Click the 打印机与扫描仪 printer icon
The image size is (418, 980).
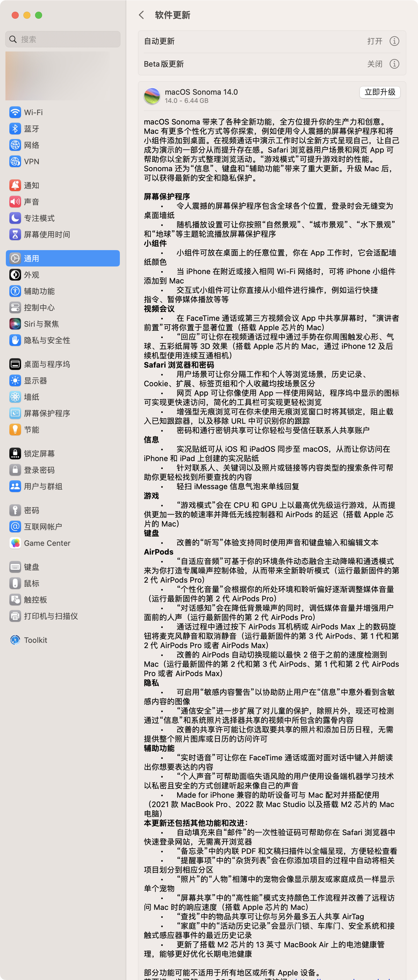(15, 616)
